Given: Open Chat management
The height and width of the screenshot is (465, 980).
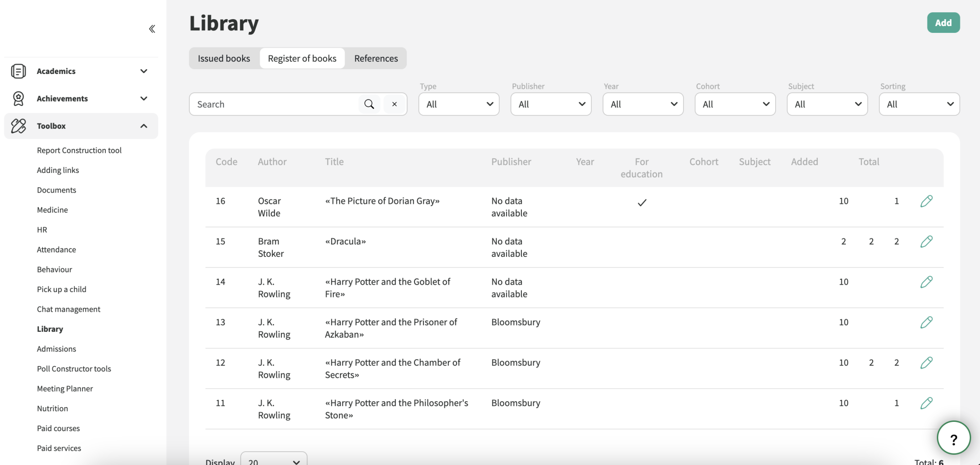Looking at the screenshot, I should [69, 309].
